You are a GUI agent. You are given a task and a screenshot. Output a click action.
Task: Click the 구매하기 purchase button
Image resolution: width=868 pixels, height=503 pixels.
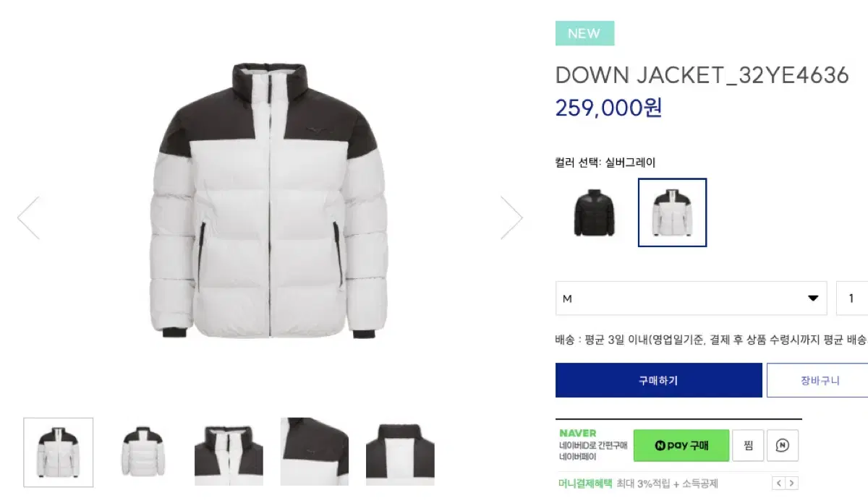(659, 380)
